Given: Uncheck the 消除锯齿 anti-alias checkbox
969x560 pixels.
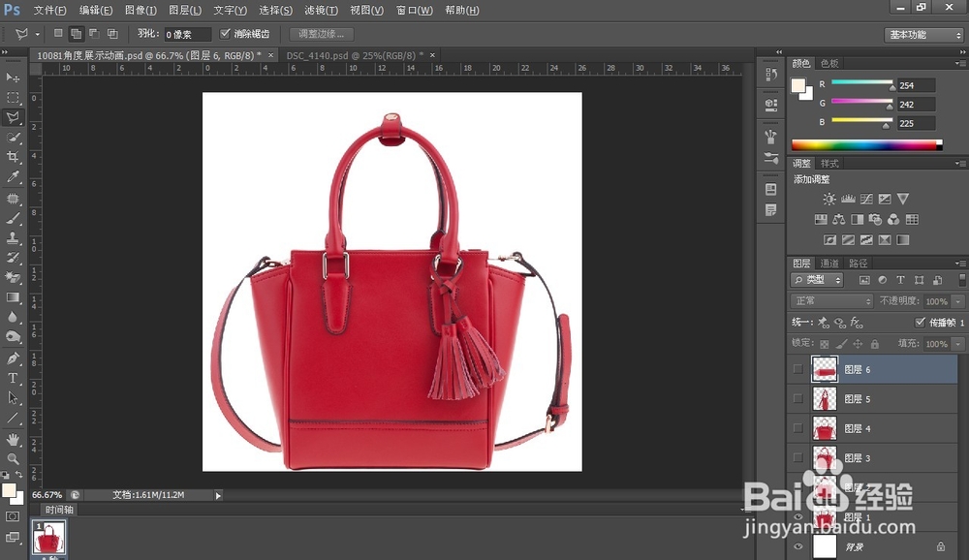Looking at the screenshot, I should click(x=225, y=33).
